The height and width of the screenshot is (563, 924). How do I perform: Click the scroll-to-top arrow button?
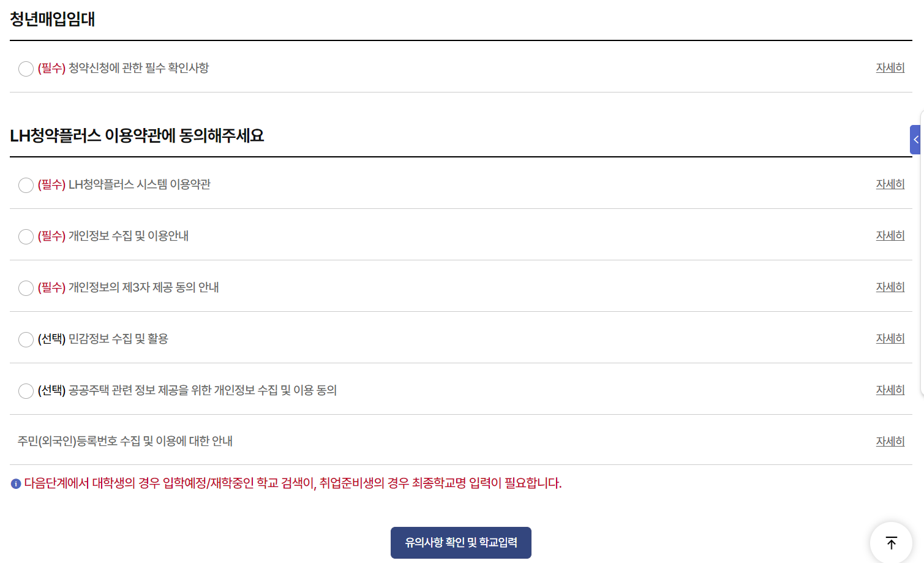(x=891, y=541)
